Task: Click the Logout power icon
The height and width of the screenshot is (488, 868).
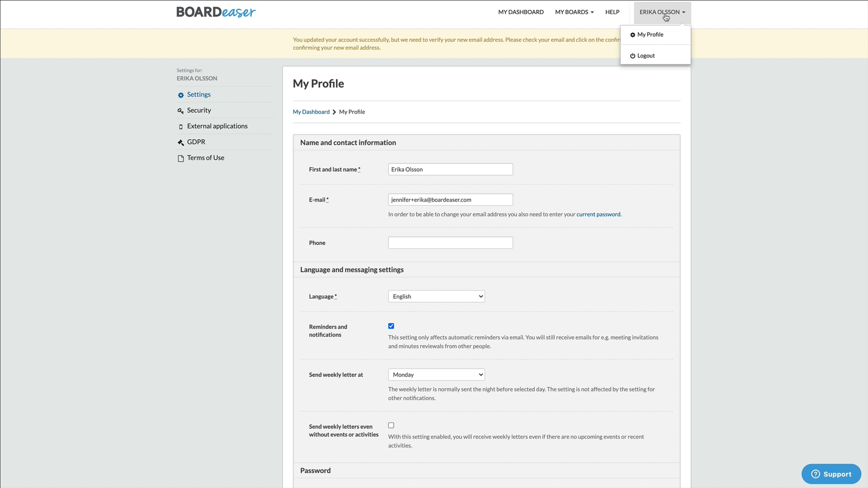Action: coord(633,56)
